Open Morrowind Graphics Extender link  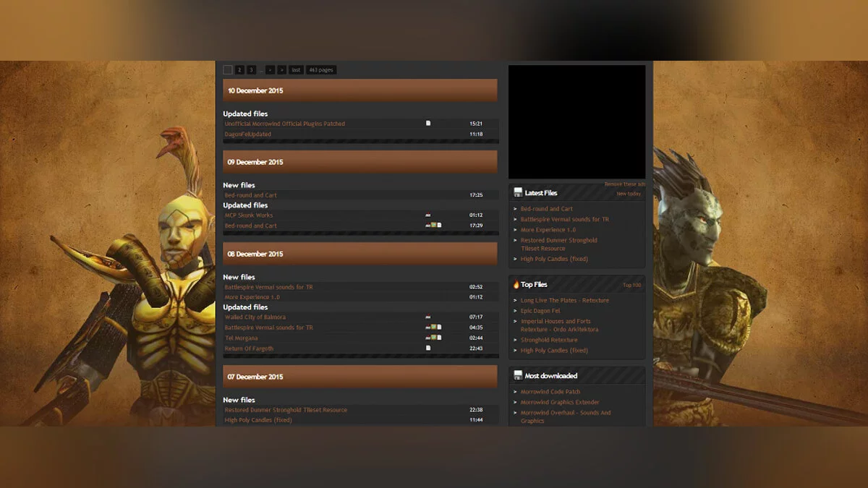tap(560, 402)
